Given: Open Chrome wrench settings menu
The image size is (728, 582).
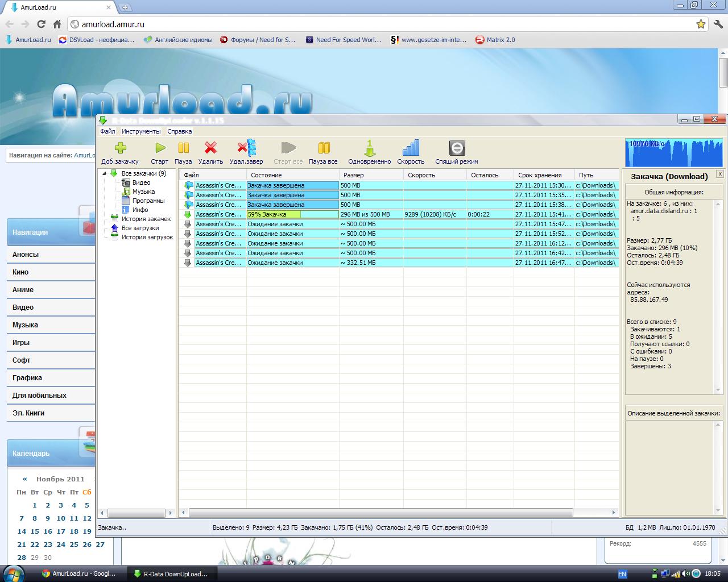Looking at the screenshot, I should [x=718, y=24].
